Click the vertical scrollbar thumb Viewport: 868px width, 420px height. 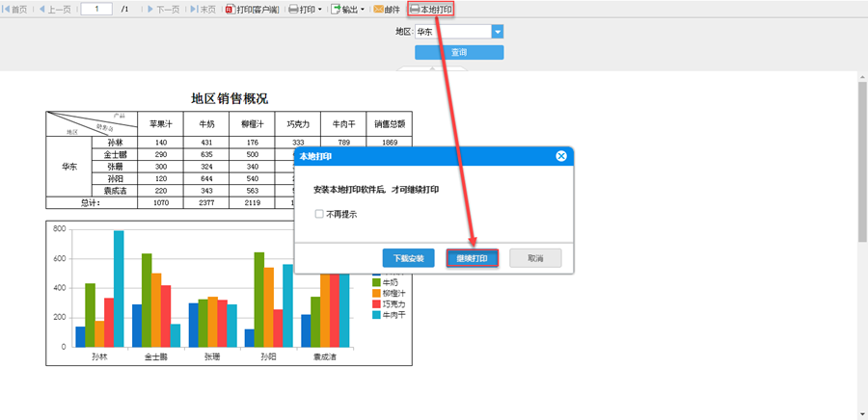(862, 162)
